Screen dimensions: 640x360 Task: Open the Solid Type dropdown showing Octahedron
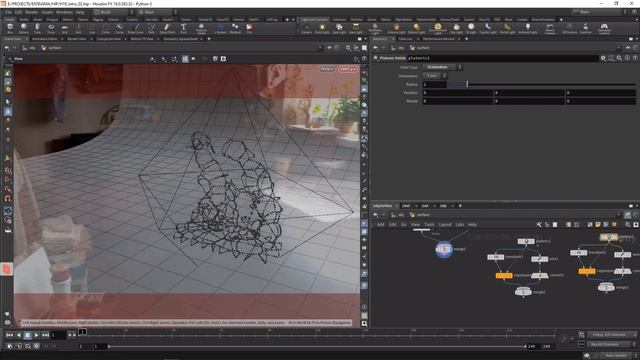442,67
